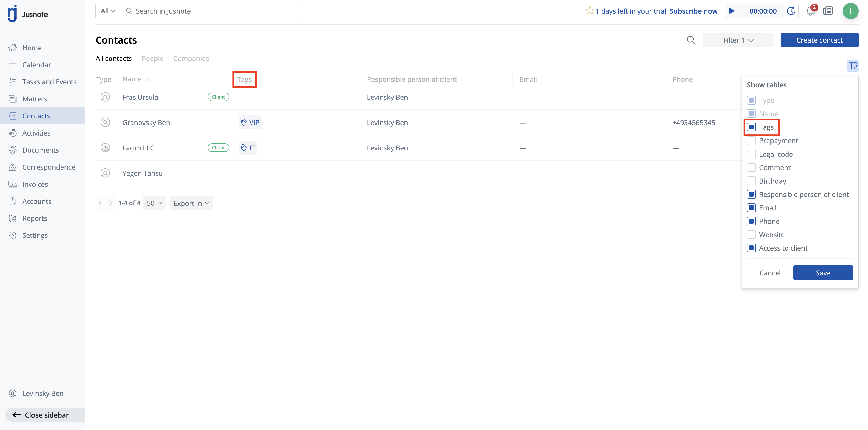
Task: Click the Search in Jusnote field
Action: click(213, 11)
